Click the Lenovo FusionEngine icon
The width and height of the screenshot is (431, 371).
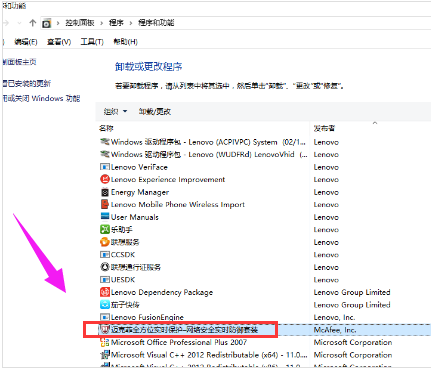(105, 317)
